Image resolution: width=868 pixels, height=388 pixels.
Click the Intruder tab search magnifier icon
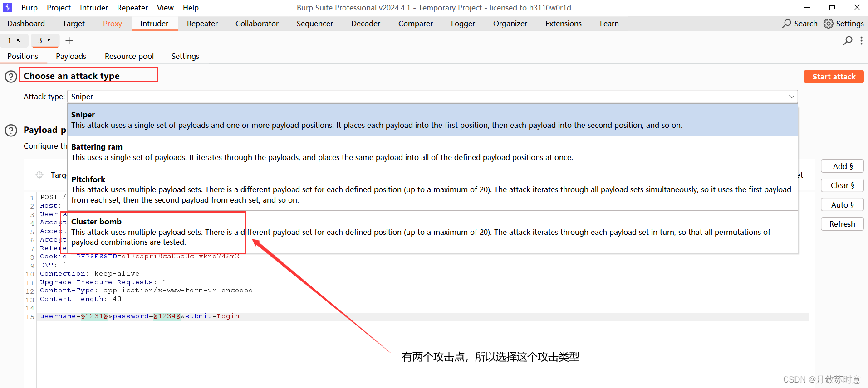click(x=848, y=41)
